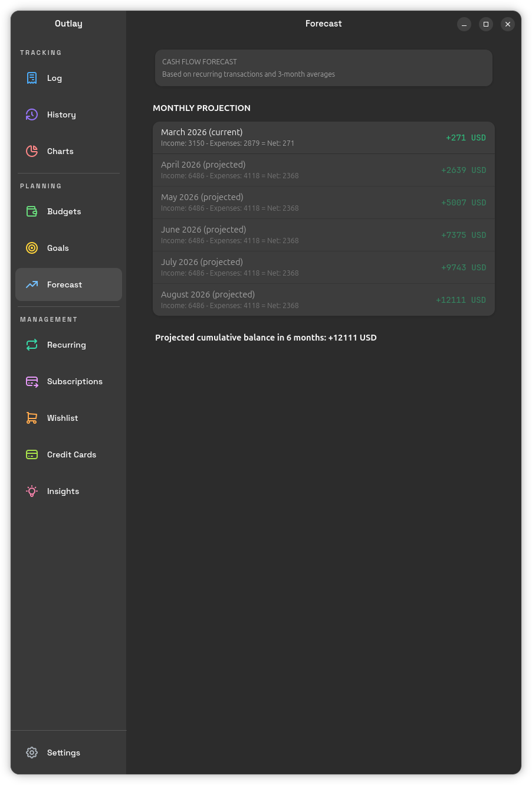
Task: Click the April 2026 projected row
Action: [323, 170]
